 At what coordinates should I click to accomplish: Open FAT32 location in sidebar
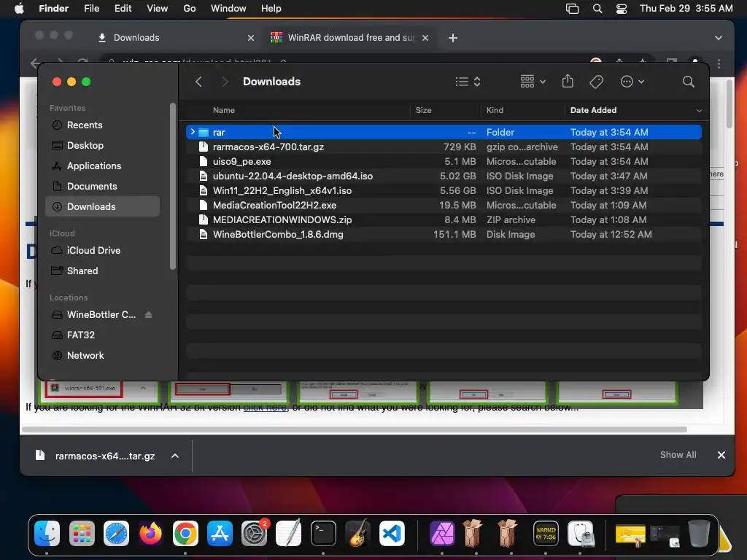102,335
